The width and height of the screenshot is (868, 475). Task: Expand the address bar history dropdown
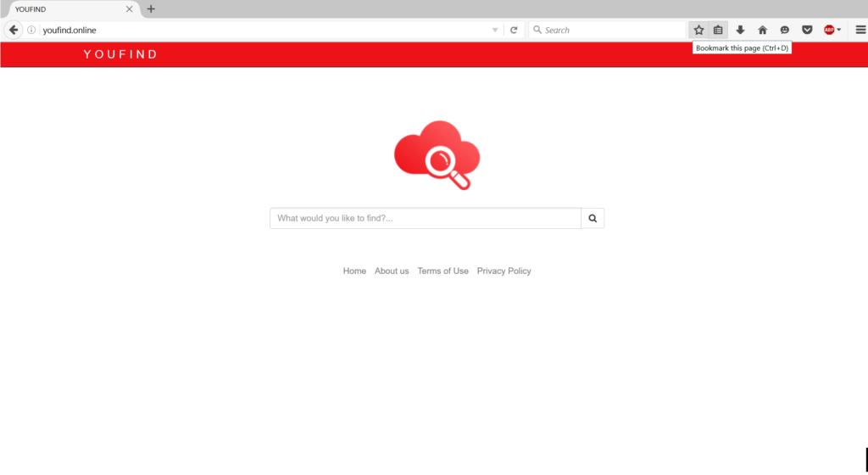(495, 30)
